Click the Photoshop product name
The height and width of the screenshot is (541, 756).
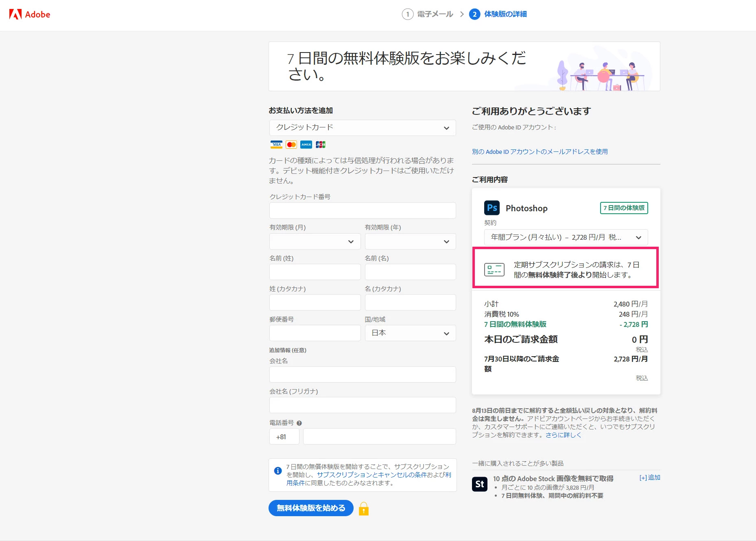click(x=527, y=208)
